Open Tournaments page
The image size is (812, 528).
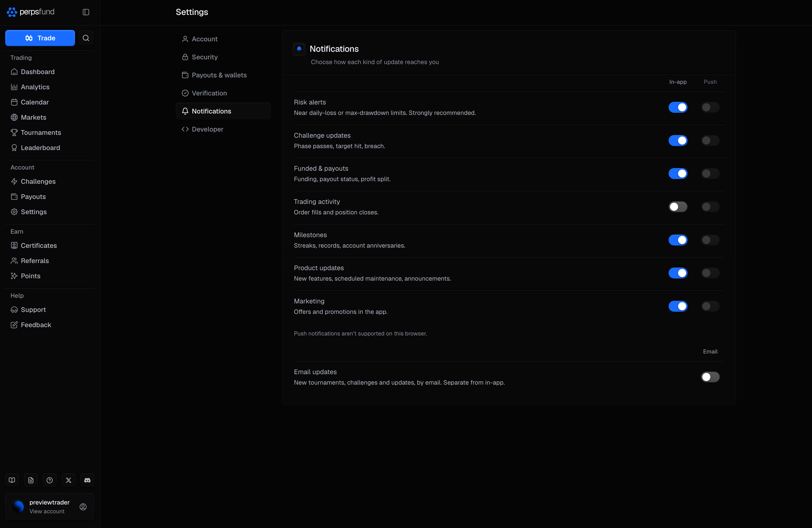(x=49, y=132)
